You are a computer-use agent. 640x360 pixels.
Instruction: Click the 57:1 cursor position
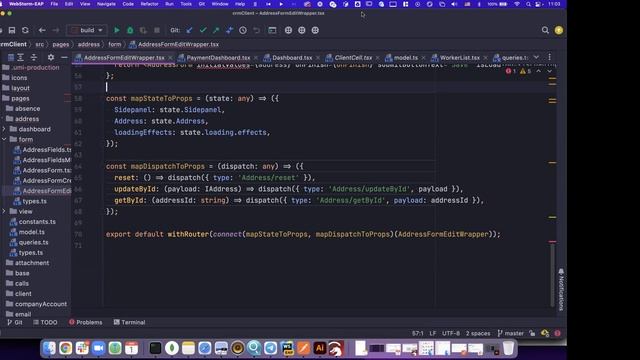pos(418,333)
